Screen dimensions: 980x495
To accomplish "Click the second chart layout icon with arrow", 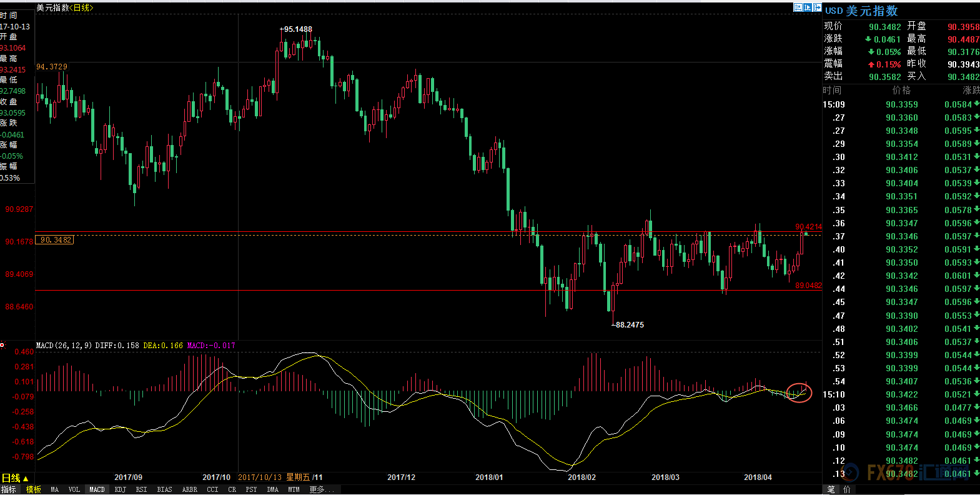I will point(808,7).
